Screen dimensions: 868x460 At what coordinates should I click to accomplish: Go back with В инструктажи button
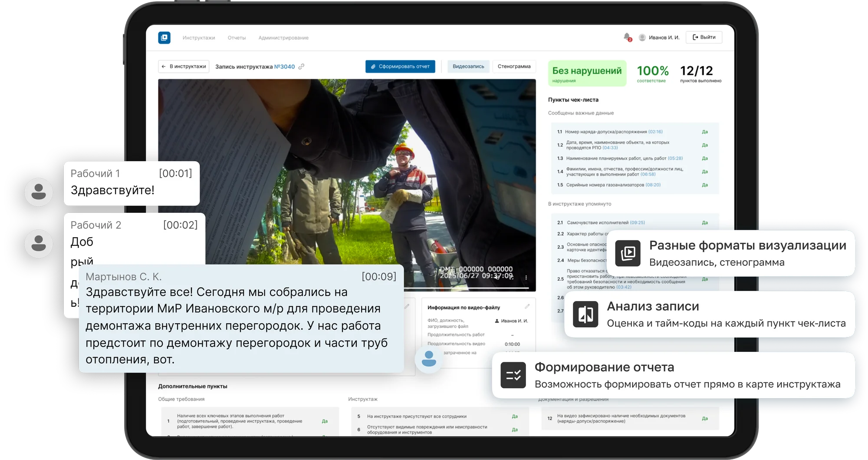(184, 66)
